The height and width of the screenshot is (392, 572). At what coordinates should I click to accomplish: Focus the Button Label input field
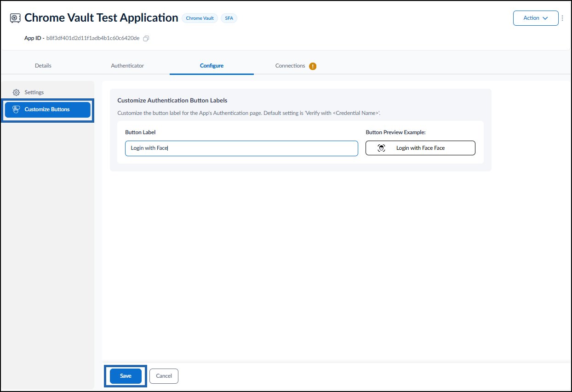coord(241,148)
